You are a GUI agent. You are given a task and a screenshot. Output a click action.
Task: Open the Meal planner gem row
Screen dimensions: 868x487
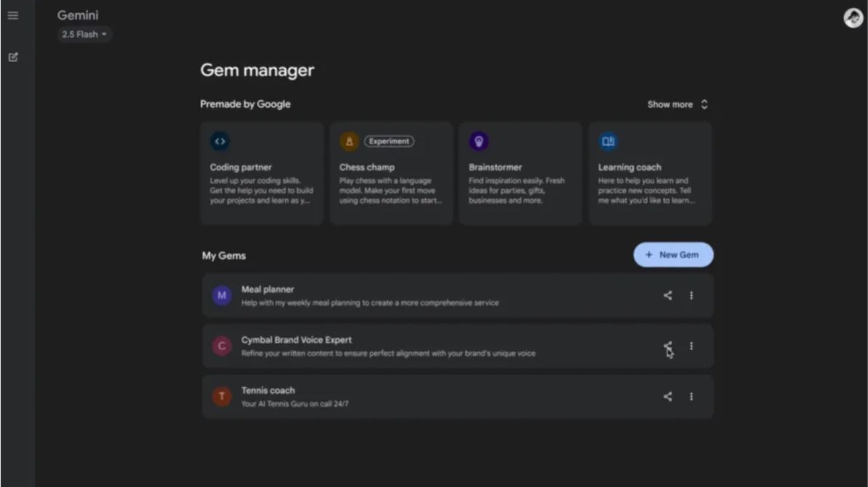[458, 295]
